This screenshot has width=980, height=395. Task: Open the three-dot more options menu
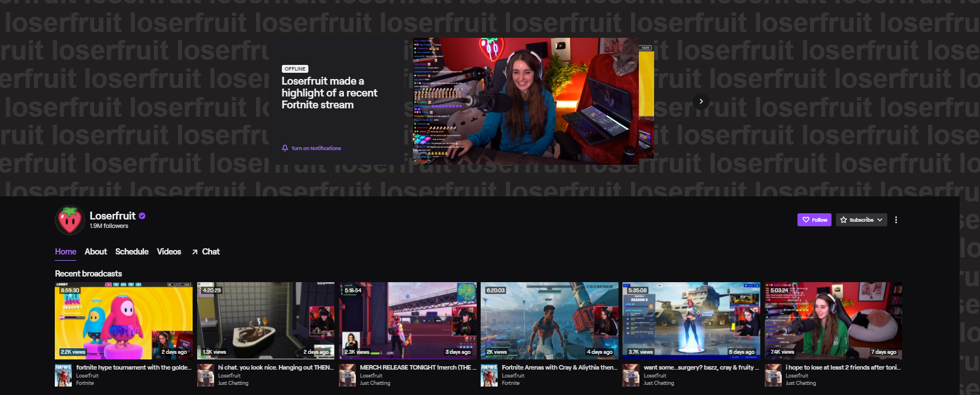(896, 220)
